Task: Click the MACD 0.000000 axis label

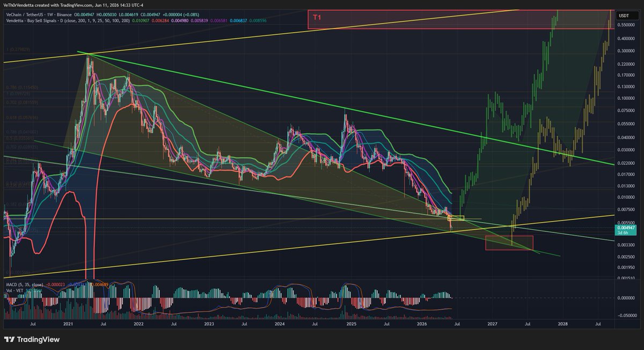Action: pyautogui.click(x=626, y=298)
